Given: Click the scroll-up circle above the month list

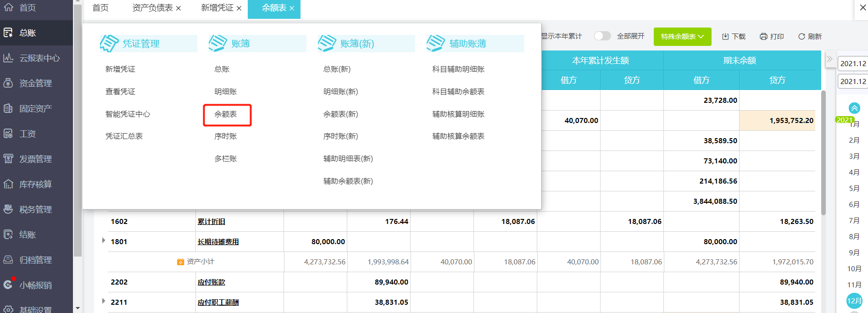Looking at the screenshot, I should tap(854, 108).
